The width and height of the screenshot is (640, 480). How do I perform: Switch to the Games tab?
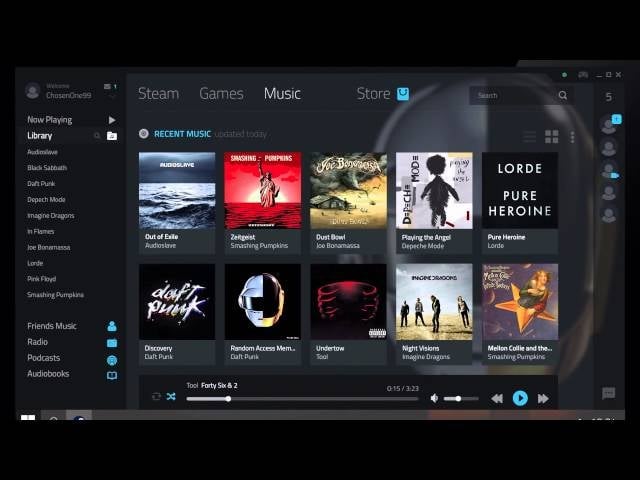click(221, 94)
